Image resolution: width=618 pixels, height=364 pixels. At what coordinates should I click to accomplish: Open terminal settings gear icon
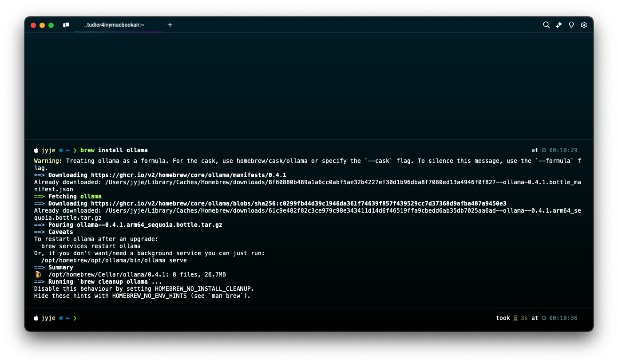tap(584, 25)
